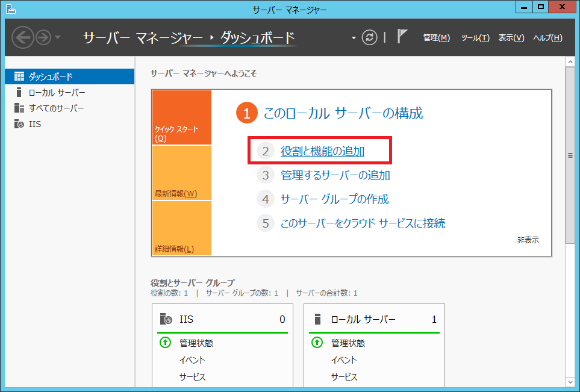Switch to the 最新情報(W) tile

181,173
